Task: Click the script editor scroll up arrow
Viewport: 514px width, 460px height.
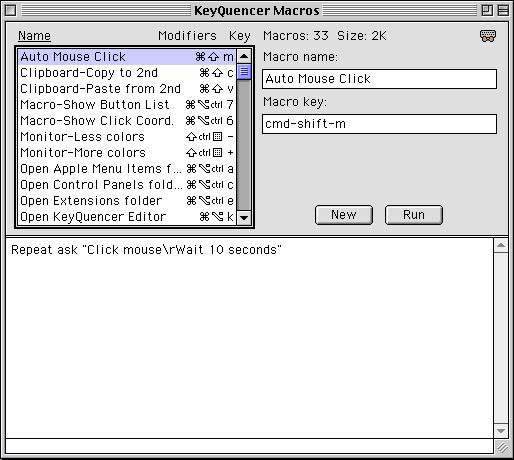Action: click(501, 246)
